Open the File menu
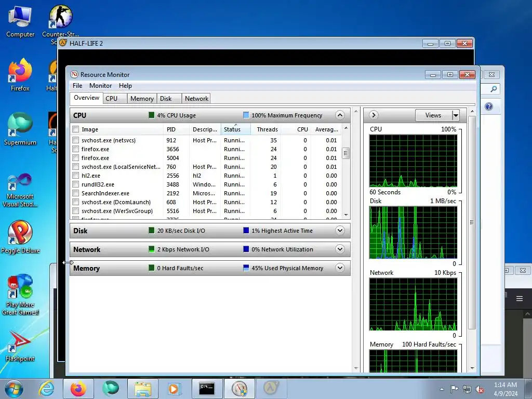 pos(77,86)
